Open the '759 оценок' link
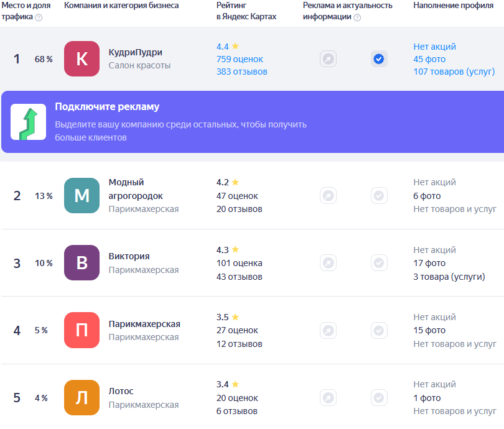Image resolution: width=504 pixels, height=429 pixels. pyautogui.click(x=240, y=59)
